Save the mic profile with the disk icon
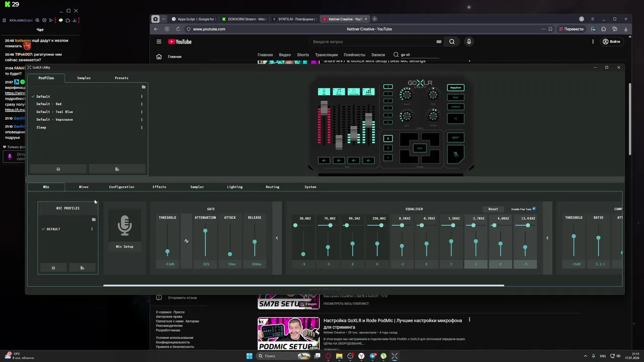 point(53,268)
